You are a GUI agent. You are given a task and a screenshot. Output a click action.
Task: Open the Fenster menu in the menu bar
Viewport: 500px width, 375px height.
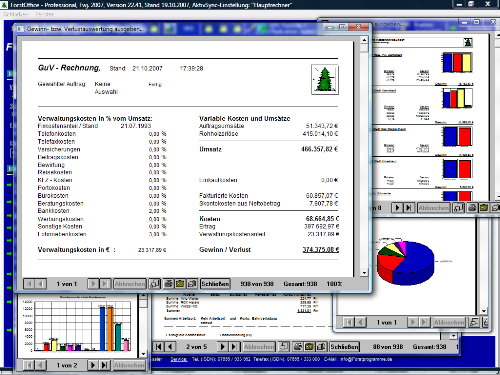click(44, 14)
